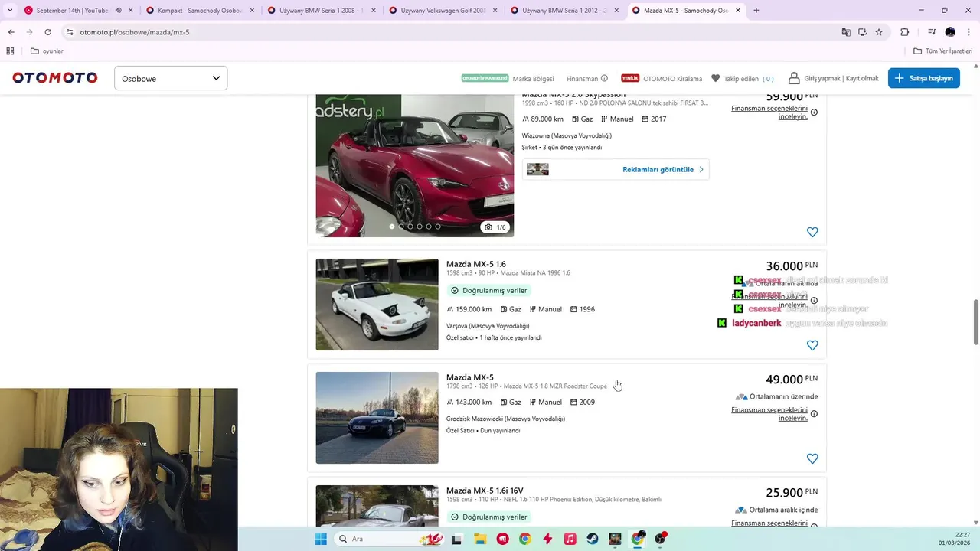Open Tüm Yer İşaretleri folder

[943, 51]
